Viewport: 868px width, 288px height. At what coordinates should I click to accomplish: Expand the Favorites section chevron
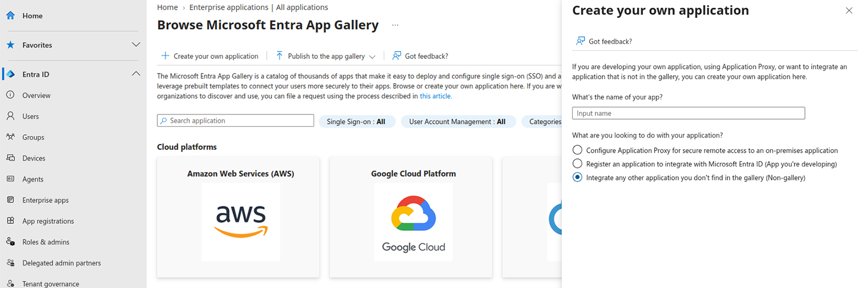(136, 45)
